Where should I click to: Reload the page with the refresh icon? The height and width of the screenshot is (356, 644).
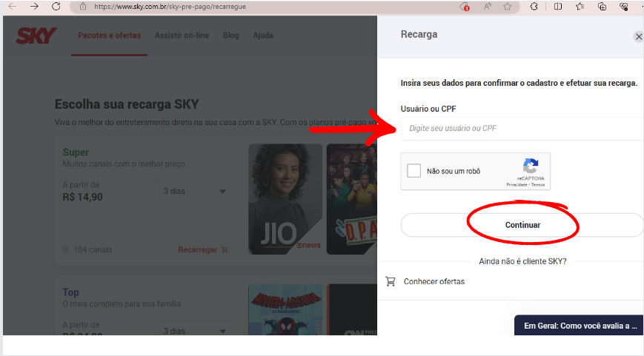(56, 6)
